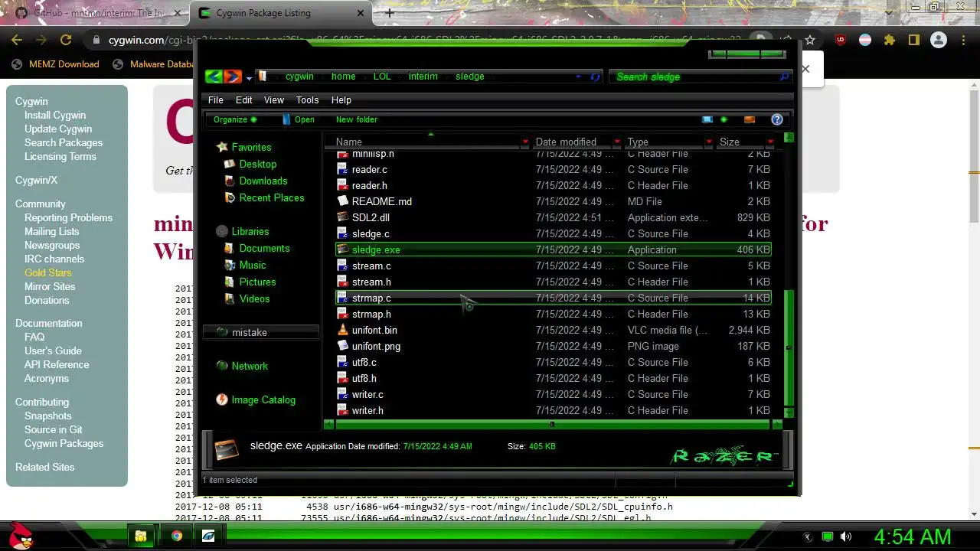The image size is (980, 551).
Task: Select Desktop in Favorites
Action: pyautogui.click(x=257, y=164)
